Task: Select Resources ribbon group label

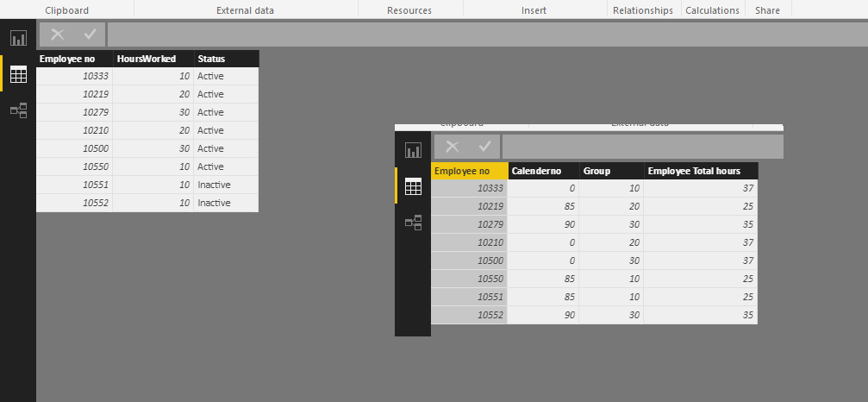Action: coord(409,10)
